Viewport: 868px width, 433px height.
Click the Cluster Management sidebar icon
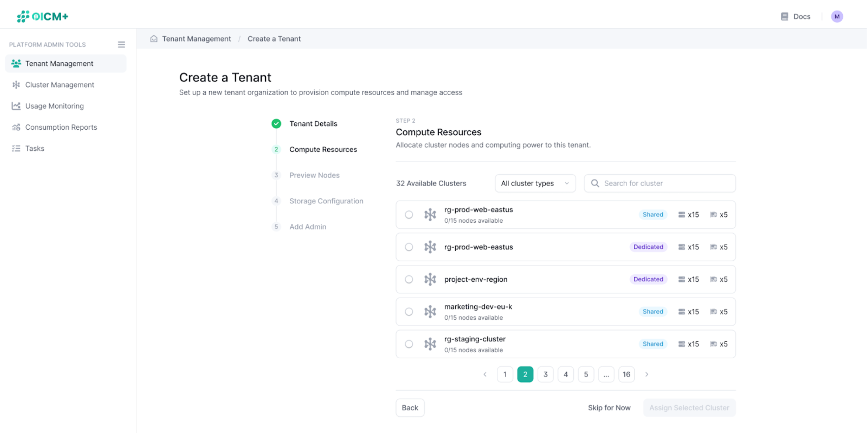pyautogui.click(x=16, y=85)
